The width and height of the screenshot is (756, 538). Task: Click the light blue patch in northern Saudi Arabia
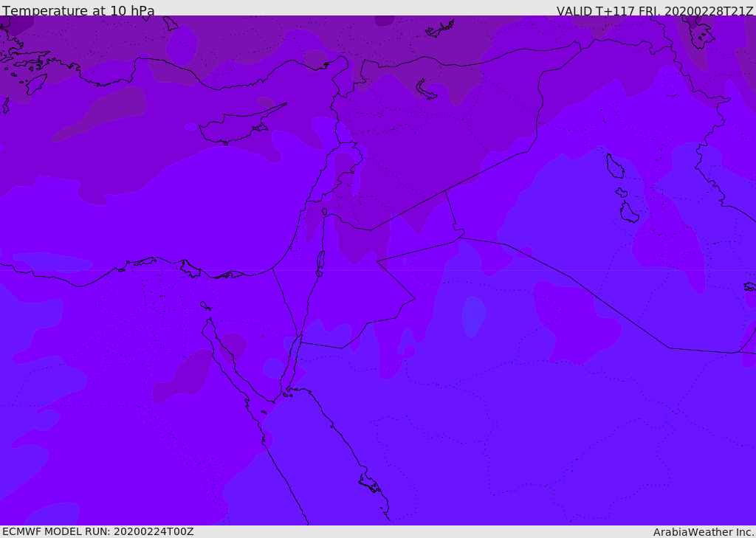click(474, 316)
